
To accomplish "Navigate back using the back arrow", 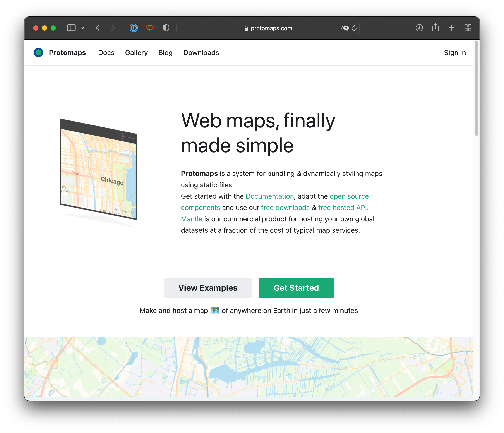I will point(98,28).
